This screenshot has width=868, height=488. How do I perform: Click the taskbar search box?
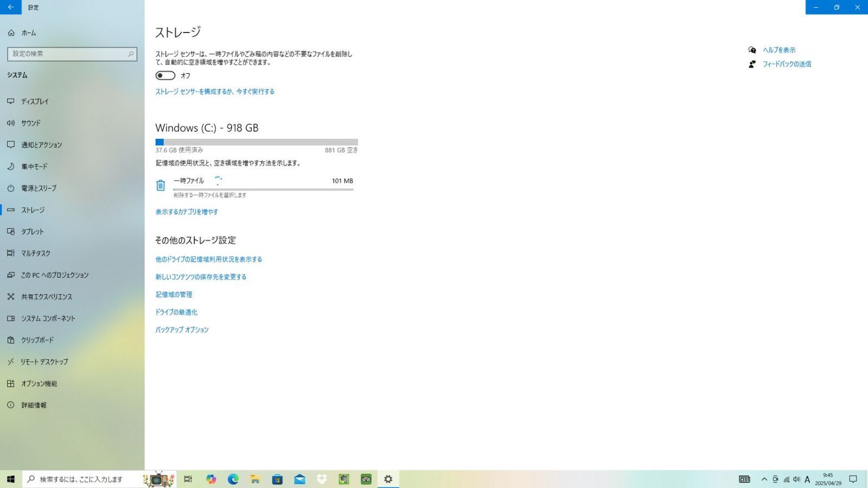99,479
